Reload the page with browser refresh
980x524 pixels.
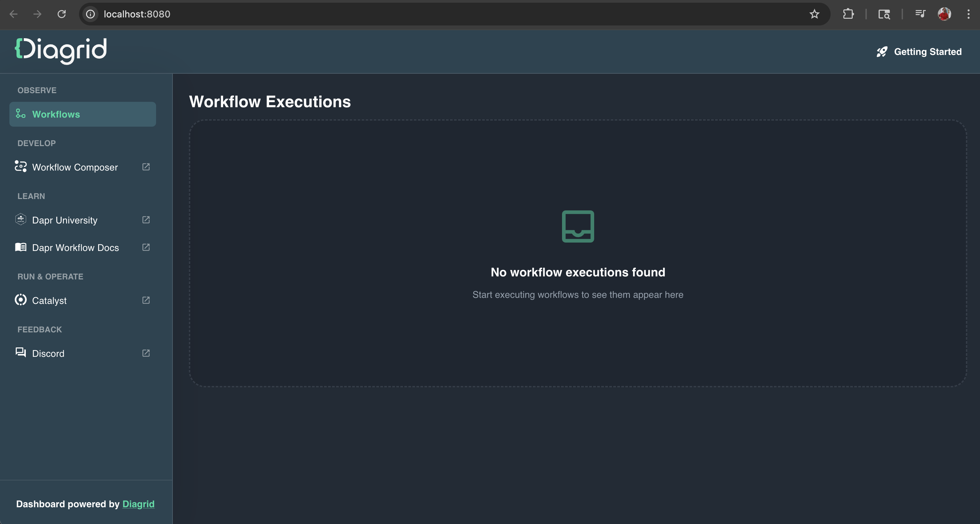pyautogui.click(x=62, y=14)
